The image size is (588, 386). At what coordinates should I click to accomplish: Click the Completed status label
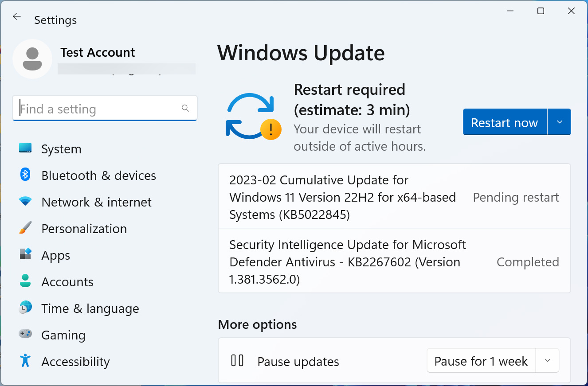[x=528, y=262]
